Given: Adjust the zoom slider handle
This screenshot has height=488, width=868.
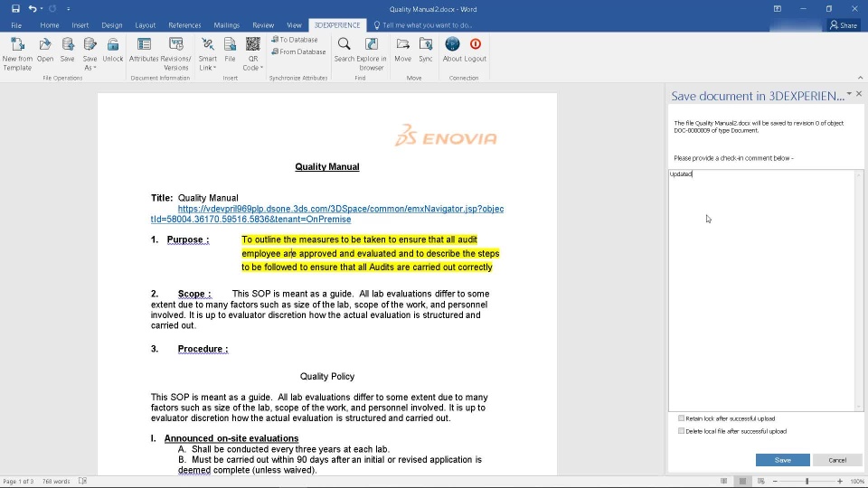Looking at the screenshot, I should 807,482.
